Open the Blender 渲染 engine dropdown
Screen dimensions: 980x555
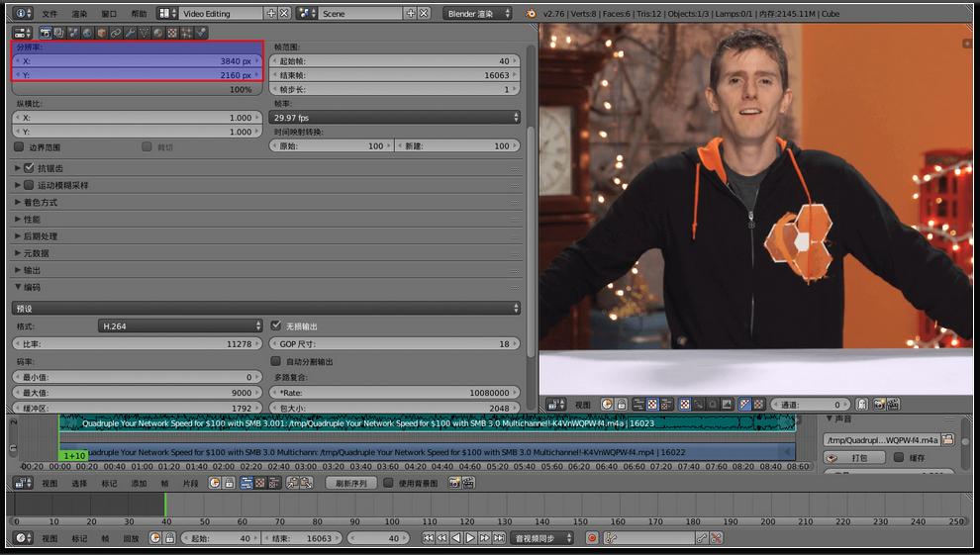coord(478,13)
